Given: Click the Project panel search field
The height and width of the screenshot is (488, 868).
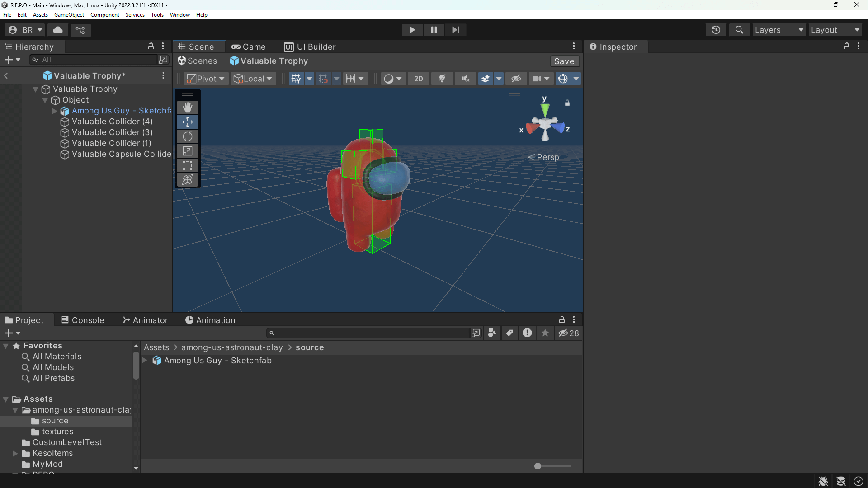Looking at the screenshot, I should coord(371,333).
